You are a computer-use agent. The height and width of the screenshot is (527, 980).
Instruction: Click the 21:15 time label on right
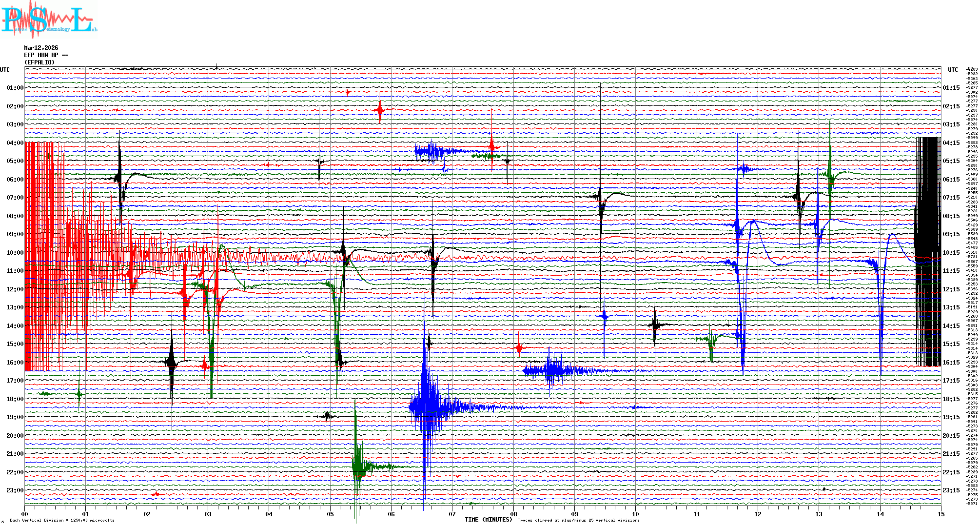click(951, 454)
